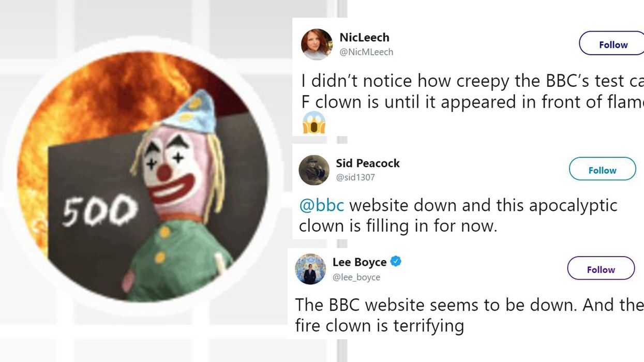
Task: Hit the Follow button for Lee Boyce
Action: click(601, 269)
